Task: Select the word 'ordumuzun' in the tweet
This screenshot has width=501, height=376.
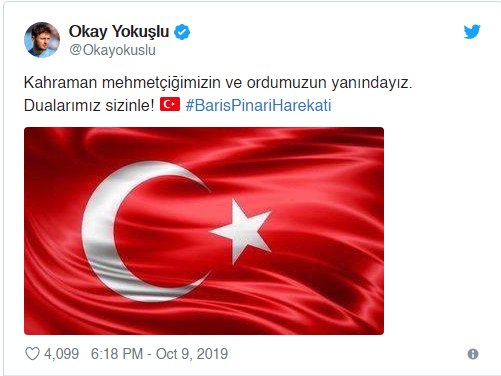Action: [286, 82]
